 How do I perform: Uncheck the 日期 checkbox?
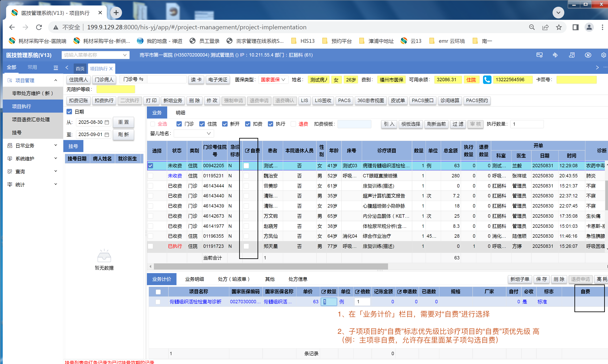coord(69,112)
